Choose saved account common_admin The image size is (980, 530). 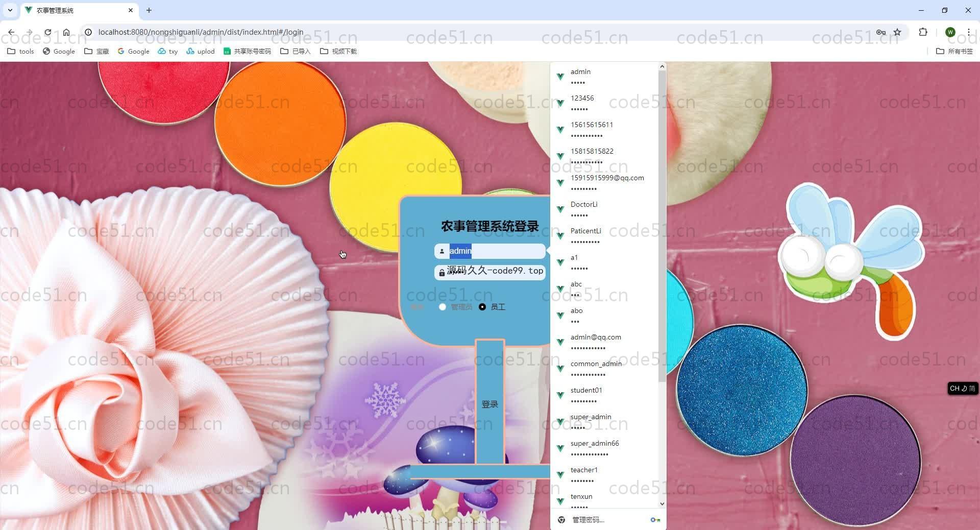click(604, 369)
